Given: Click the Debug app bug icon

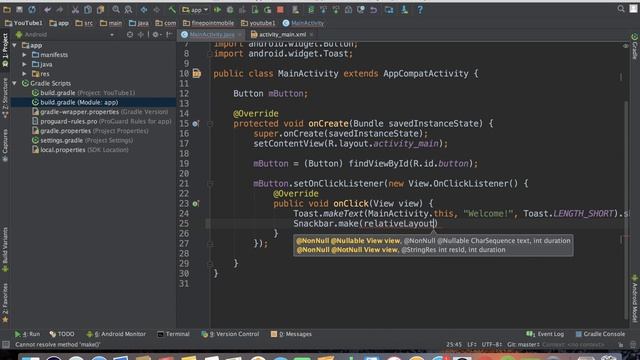Looking at the screenshot, I should pos(230,9).
